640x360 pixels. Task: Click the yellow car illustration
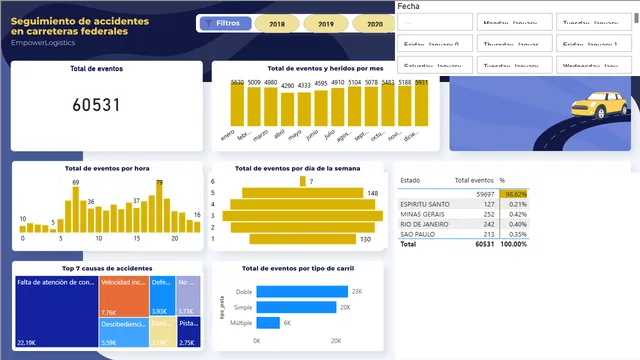click(x=599, y=105)
